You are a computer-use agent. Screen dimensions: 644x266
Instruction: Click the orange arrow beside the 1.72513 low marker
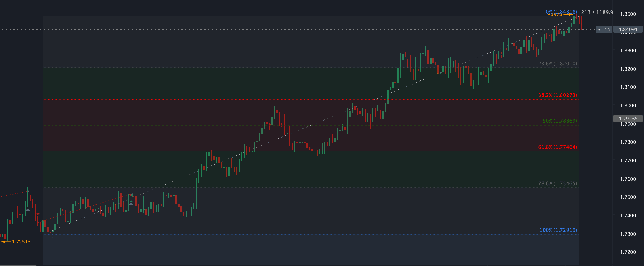6,242
